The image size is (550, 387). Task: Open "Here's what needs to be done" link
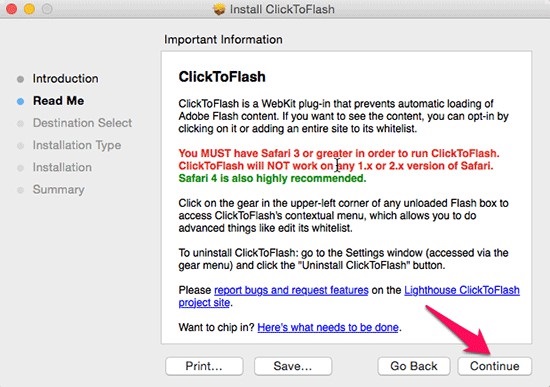[328, 327]
